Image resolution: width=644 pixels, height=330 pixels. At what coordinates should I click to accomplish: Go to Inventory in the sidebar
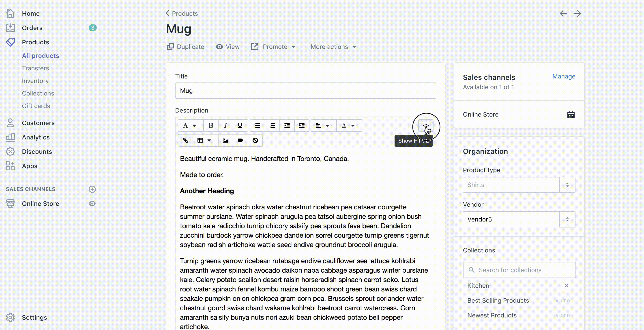pyautogui.click(x=35, y=81)
